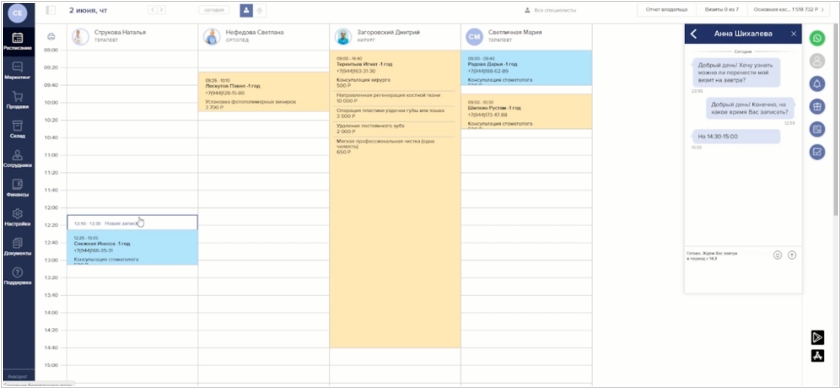Viewport: 840px width, 388px height.
Task: Click Визиты 0 из 7 button
Action: click(x=722, y=10)
